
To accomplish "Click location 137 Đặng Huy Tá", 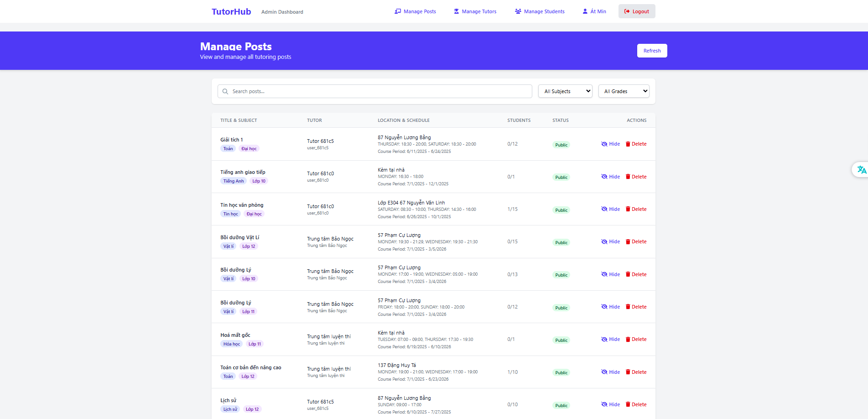I will [397, 365].
